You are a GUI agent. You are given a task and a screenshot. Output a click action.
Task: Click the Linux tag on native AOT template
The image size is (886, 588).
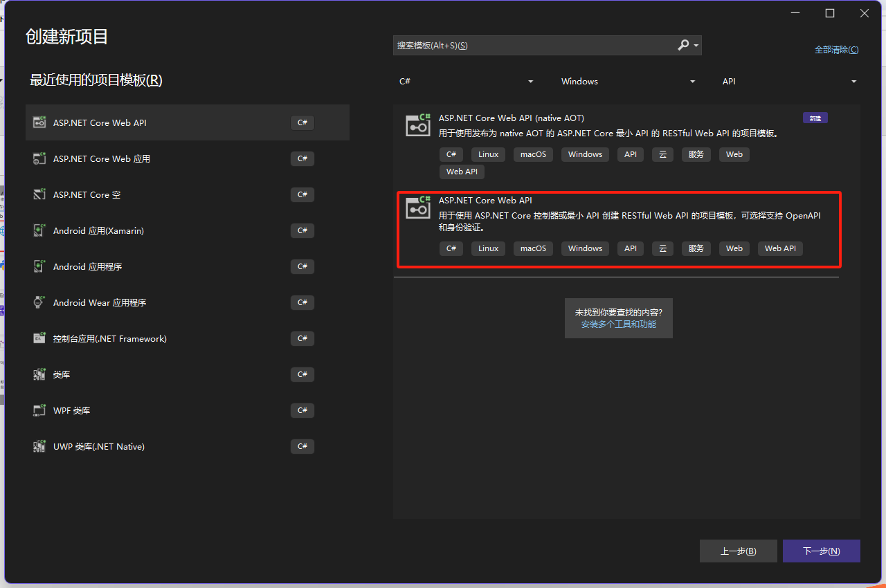[x=488, y=154]
